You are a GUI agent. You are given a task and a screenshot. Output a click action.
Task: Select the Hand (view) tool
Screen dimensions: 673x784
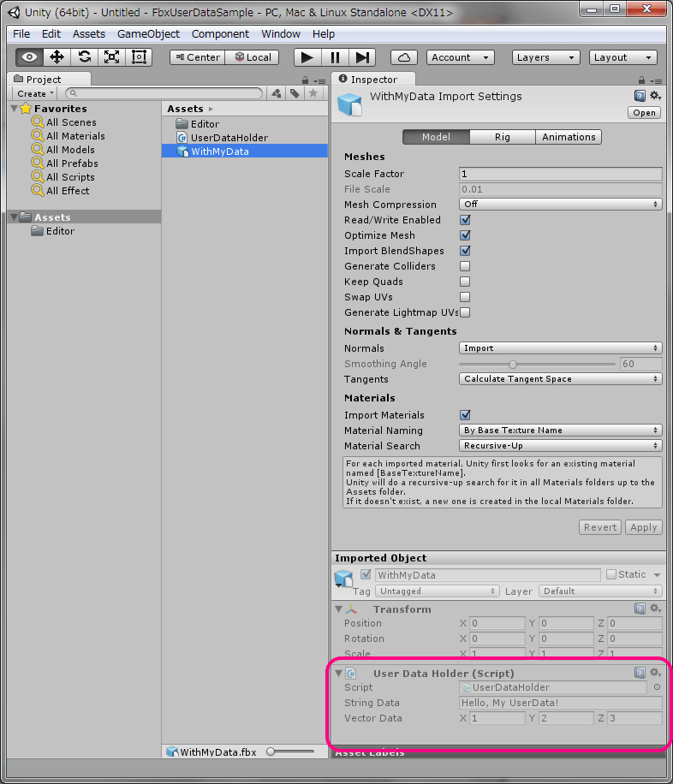[x=29, y=57]
